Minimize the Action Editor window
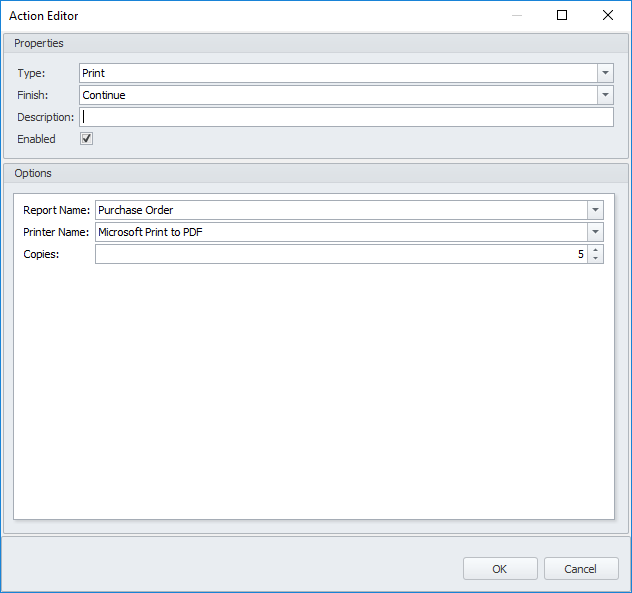Viewport: 632px width, 593px height. 516,16
